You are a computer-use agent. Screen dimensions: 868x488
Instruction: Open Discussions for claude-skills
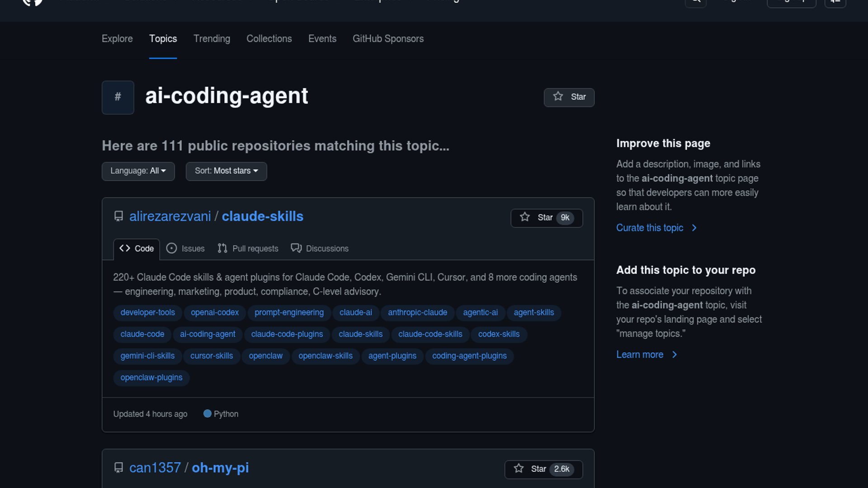320,249
